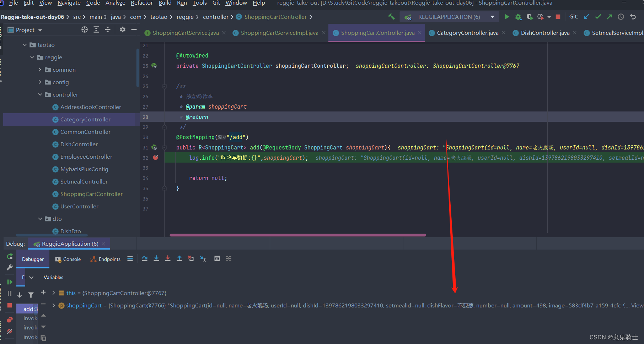Image resolution: width=644 pixels, height=344 pixels.
Task: Collapse the controller folder
Action: (40, 94)
